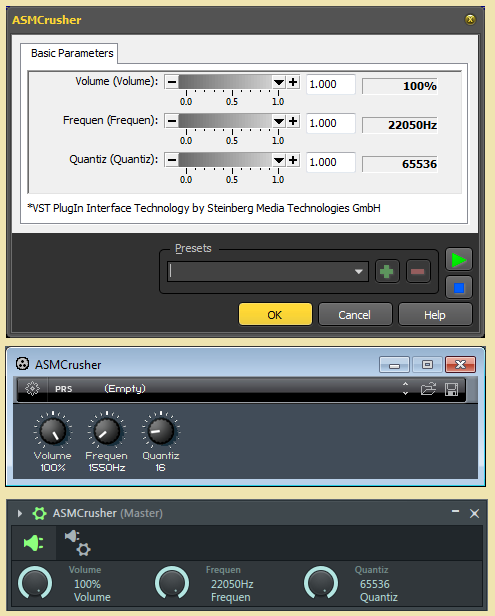
Task: Click the Quantiz slider handle in top window
Action: (279, 160)
